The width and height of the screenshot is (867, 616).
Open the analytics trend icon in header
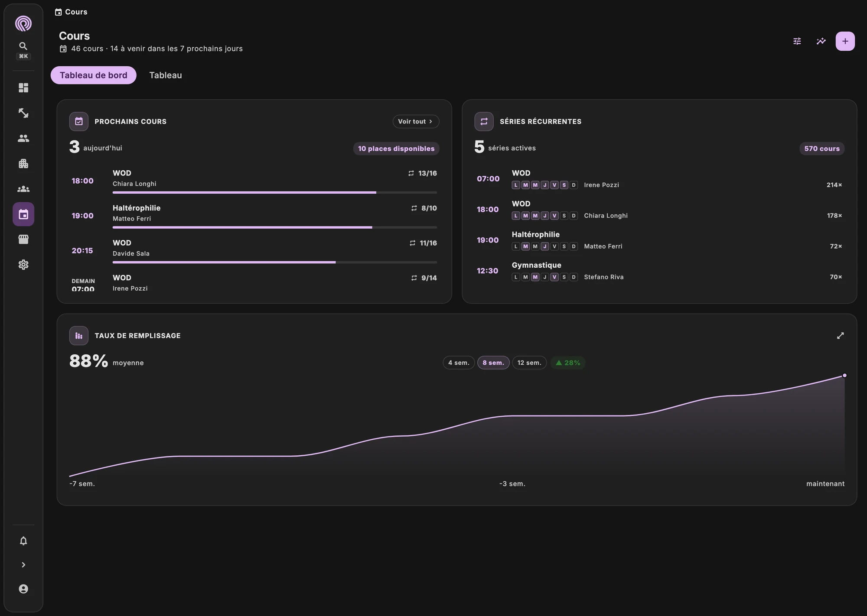click(x=821, y=41)
